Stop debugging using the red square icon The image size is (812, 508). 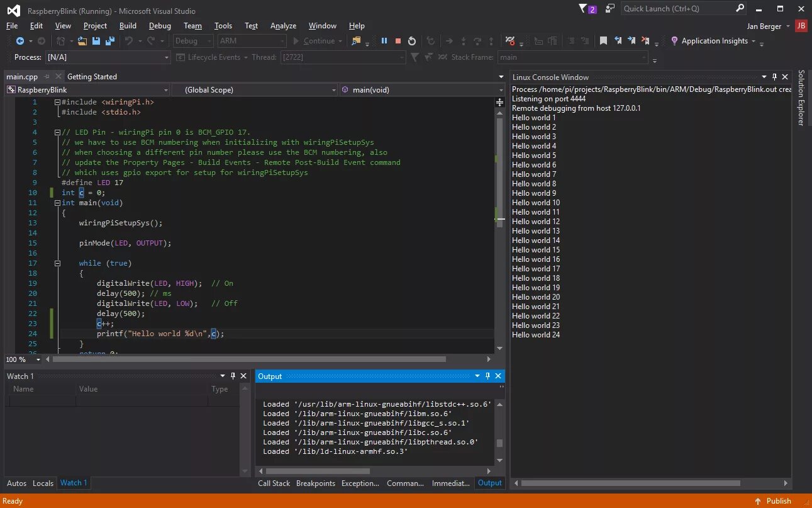[x=398, y=40]
